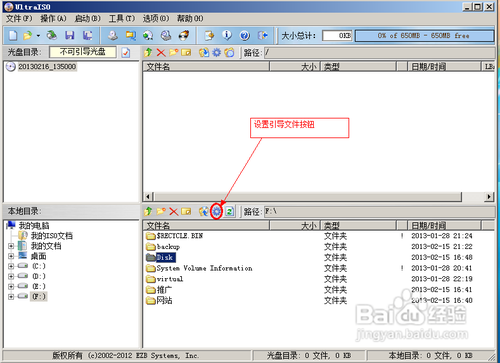Image resolution: width=500 pixels, height=363 pixels.
Task: Create new folder in local pane toolbar
Action: point(161,211)
